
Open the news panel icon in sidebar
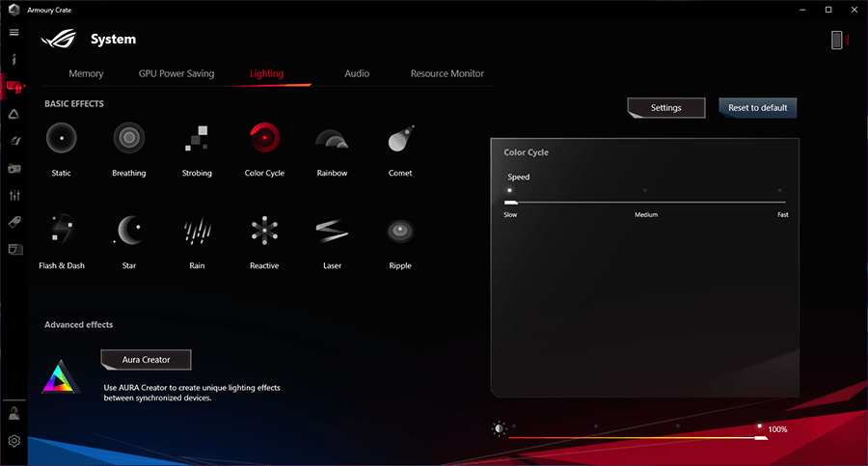click(x=14, y=249)
